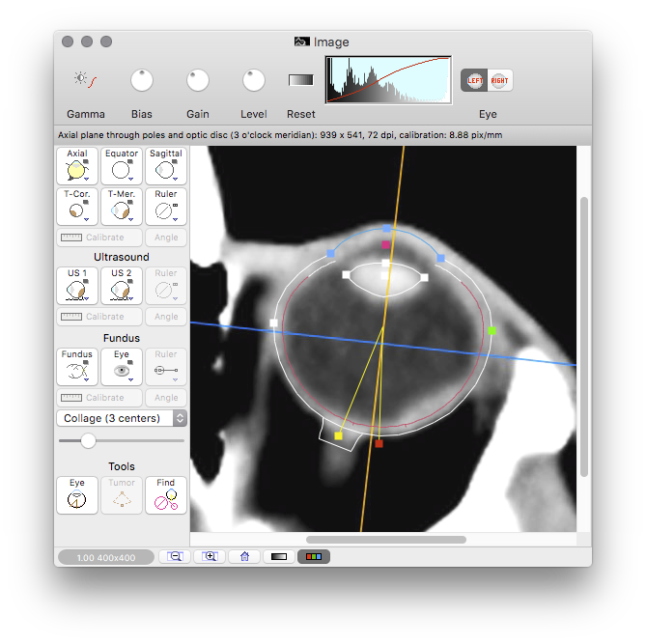Click the red posterior pole handle
This screenshot has height=644, width=646.
379,443
